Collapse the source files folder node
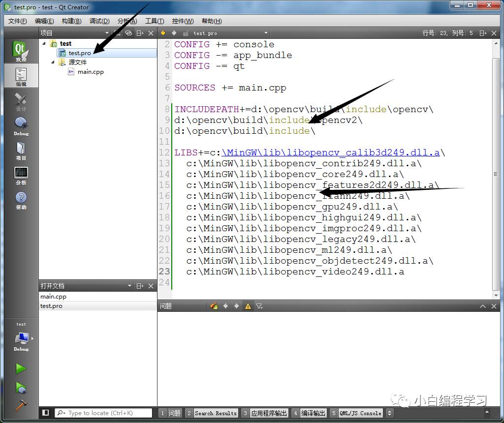Viewport: 504px width, 423px height. 53,62
